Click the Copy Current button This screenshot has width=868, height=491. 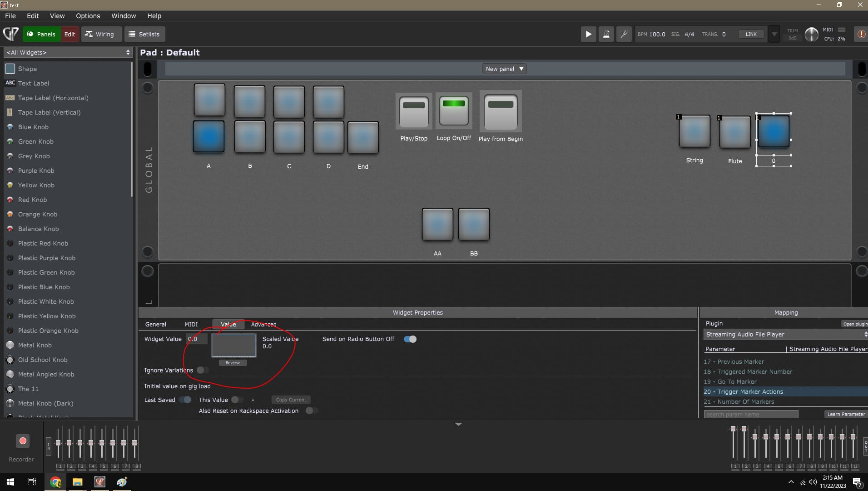pos(291,400)
